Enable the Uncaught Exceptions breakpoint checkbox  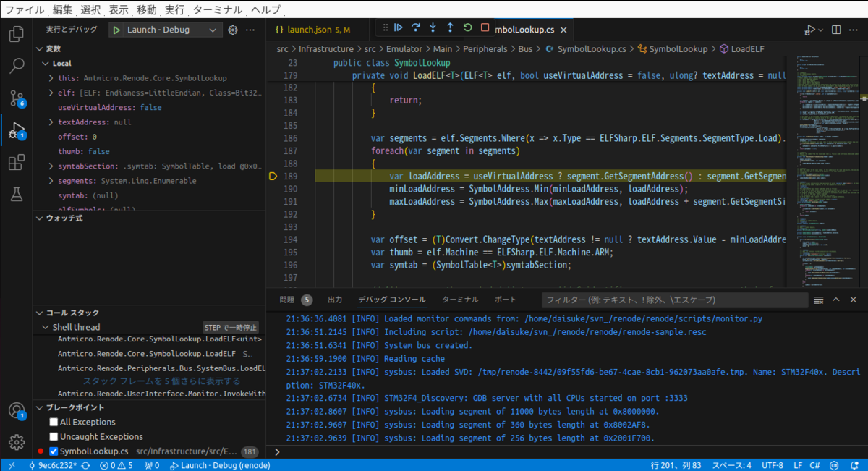click(54, 436)
